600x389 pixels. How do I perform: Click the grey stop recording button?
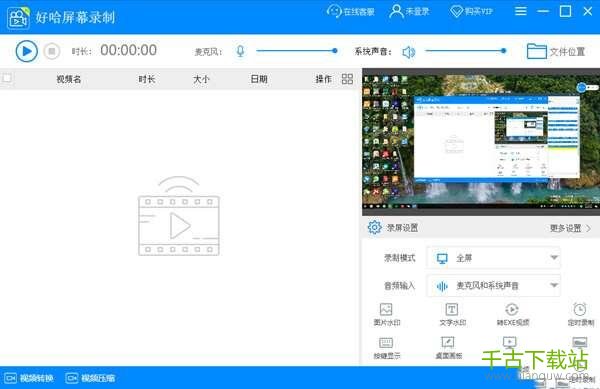point(52,51)
